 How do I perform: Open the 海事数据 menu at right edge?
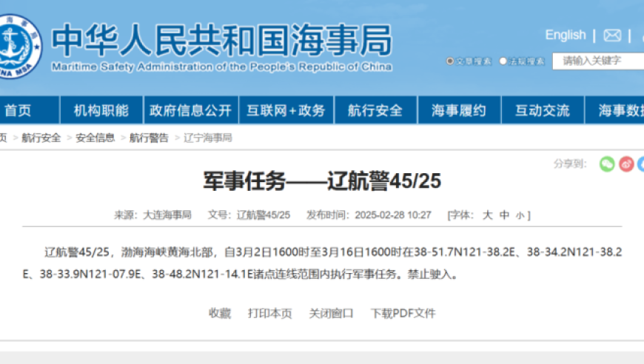(614, 110)
